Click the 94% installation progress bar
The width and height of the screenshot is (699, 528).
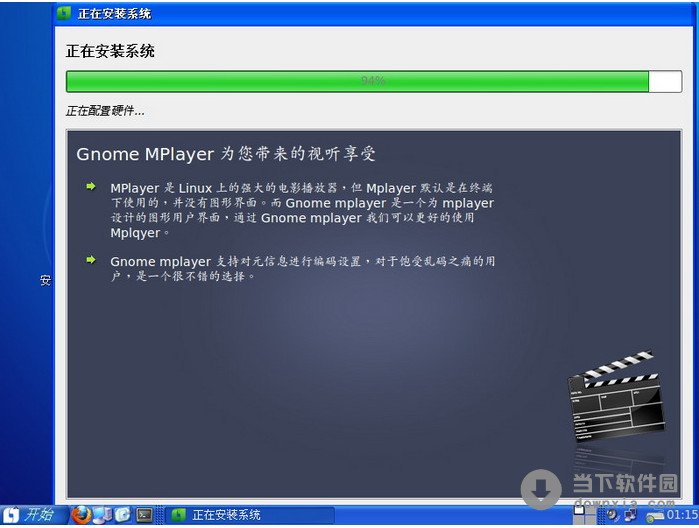pyautogui.click(x=374, y=81)
